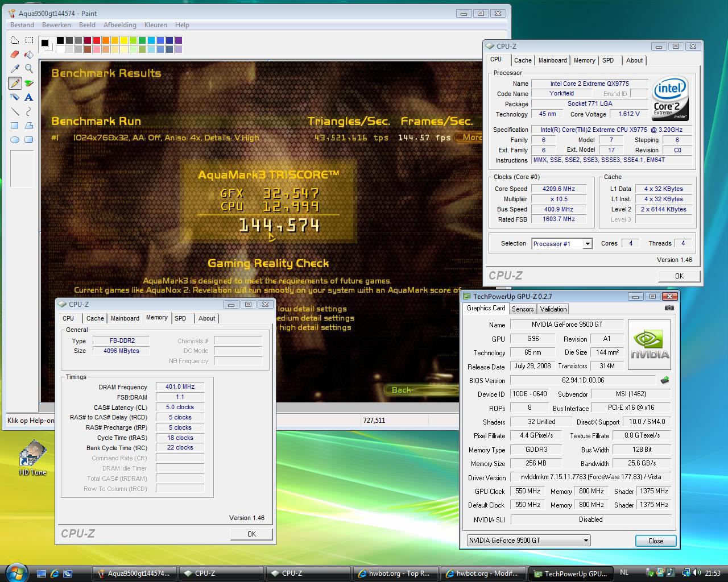
Task: Switch to CPU tab in CPU-Z memory window
Action: (x=68, y=318)
